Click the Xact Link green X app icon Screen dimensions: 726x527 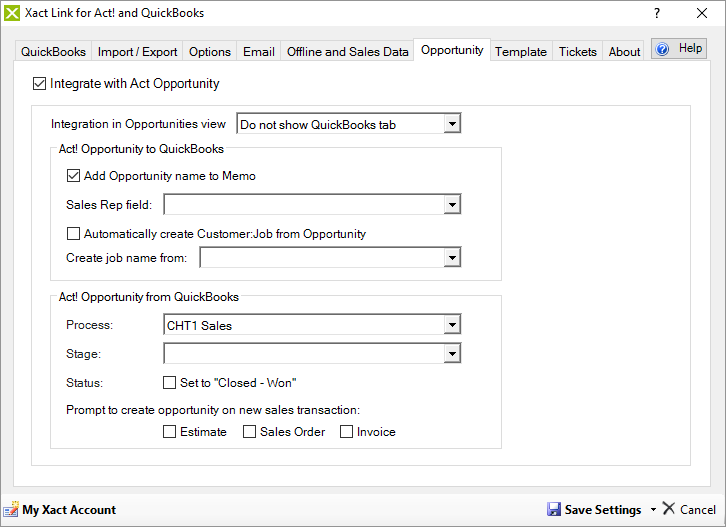click(x=12, y=13)
